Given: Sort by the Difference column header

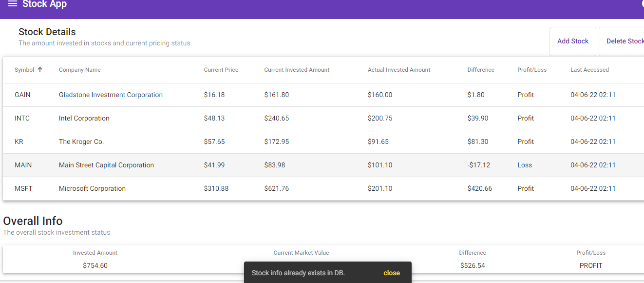Looking at the screenshot, I should (x=481, y=69).
